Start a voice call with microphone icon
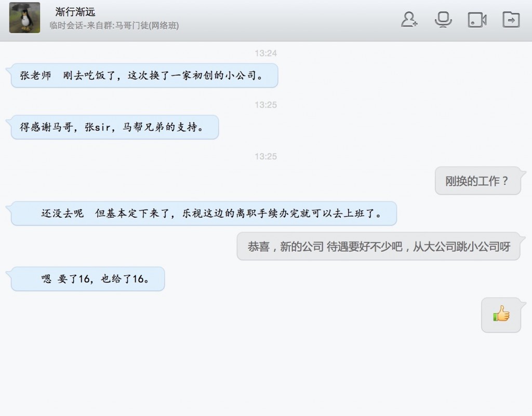Screen dimensions: 532x416 click(x=443, y=19)
